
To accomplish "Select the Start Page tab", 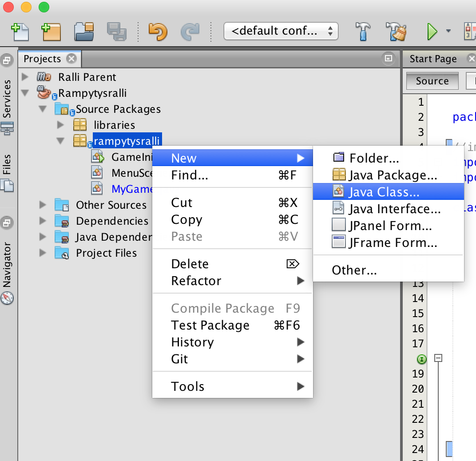I will (433, 59).
